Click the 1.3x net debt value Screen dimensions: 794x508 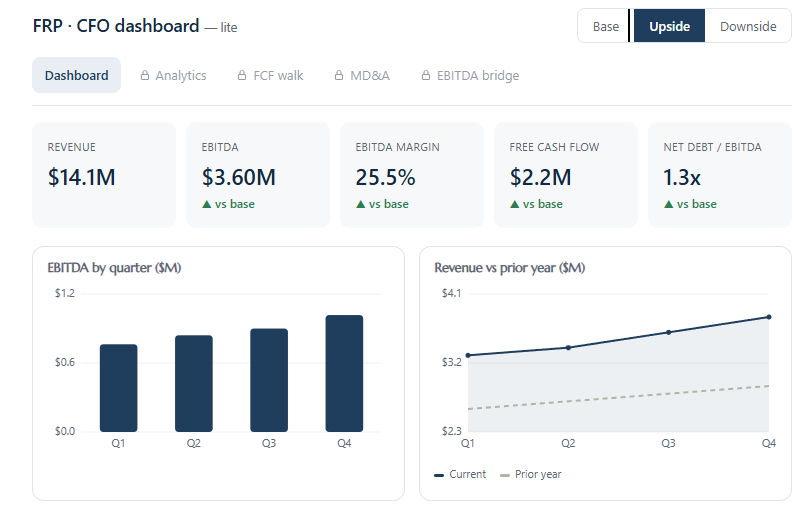(682, 177)
